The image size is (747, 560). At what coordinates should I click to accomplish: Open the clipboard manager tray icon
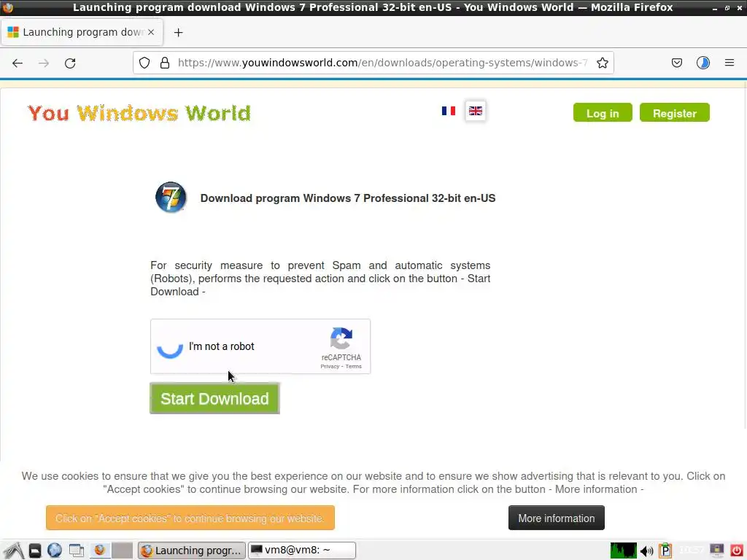click(665, 551)
